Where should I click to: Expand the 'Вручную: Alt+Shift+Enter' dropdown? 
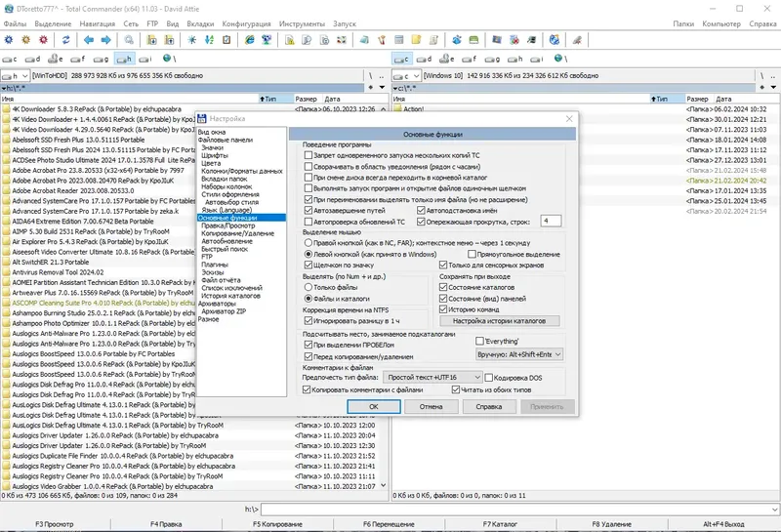point(517,354)
